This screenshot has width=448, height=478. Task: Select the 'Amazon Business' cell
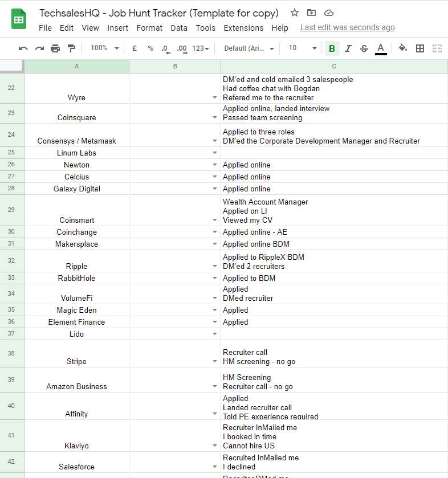[x=76, y=380]
